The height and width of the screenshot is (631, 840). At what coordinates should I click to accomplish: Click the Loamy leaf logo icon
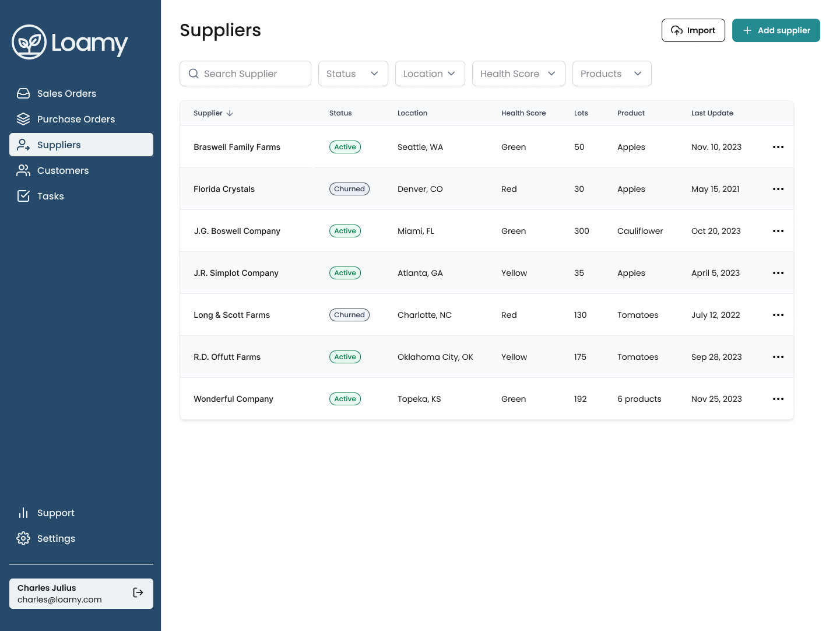coord(29,42)
